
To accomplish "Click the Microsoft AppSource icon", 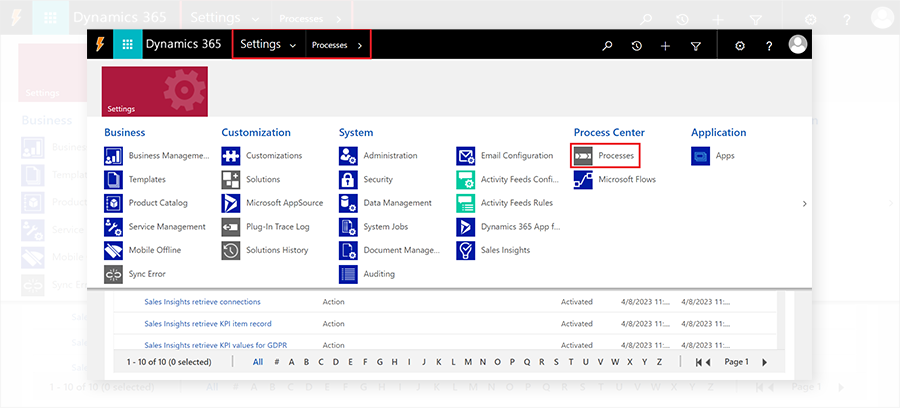I will pyautogui.click(x=231, y=203).
